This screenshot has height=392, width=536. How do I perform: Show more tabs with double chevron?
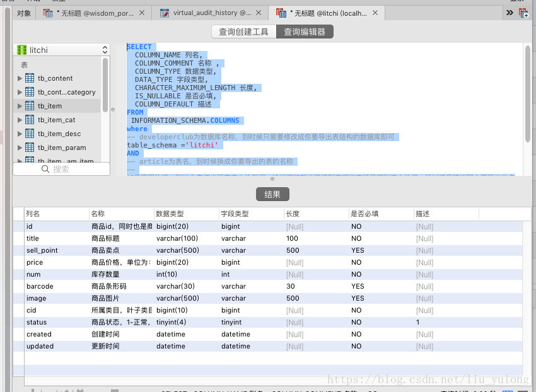click(510, 13)
